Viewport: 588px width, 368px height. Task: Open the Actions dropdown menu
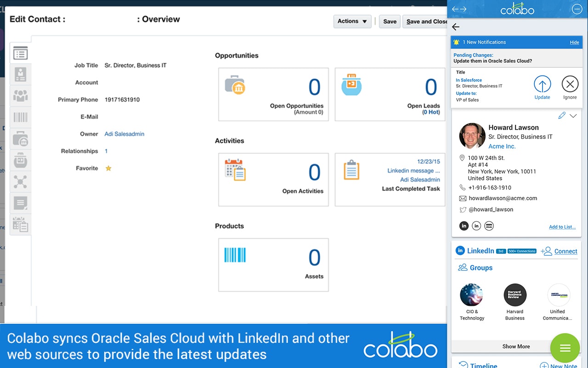click(x=352, y=21)
